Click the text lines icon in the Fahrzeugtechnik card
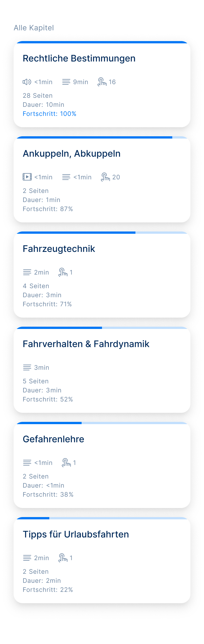This screenshot has width=204, height=644. (x=27, y=272)
